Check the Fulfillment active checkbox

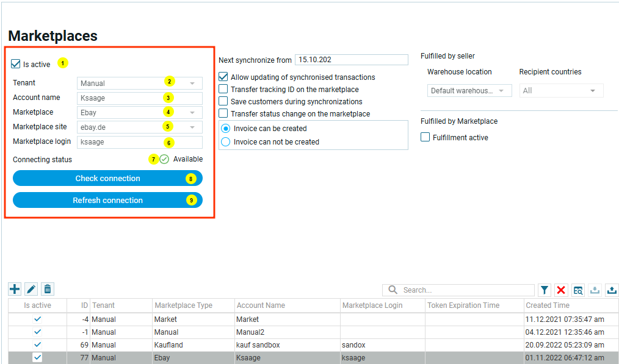[425, 138]
